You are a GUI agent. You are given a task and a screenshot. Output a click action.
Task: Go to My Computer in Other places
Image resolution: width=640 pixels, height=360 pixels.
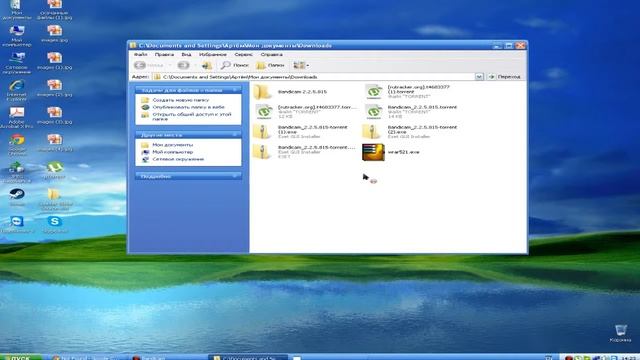[172, 152]
